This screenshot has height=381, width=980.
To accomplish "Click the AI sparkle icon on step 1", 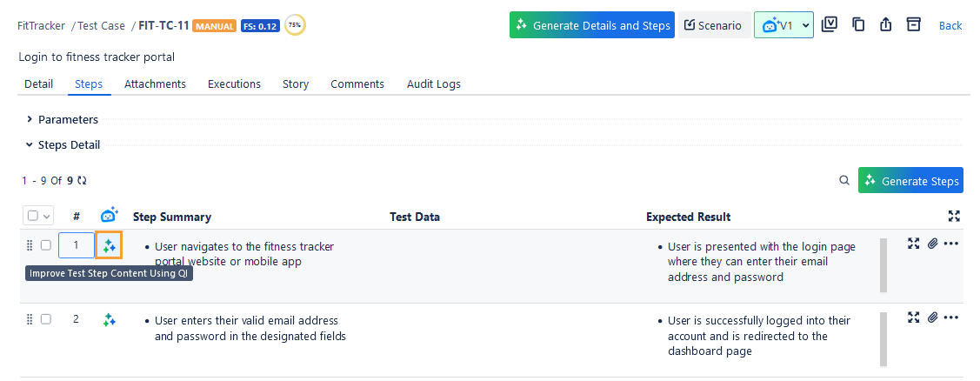I will [x=109, y=246].
